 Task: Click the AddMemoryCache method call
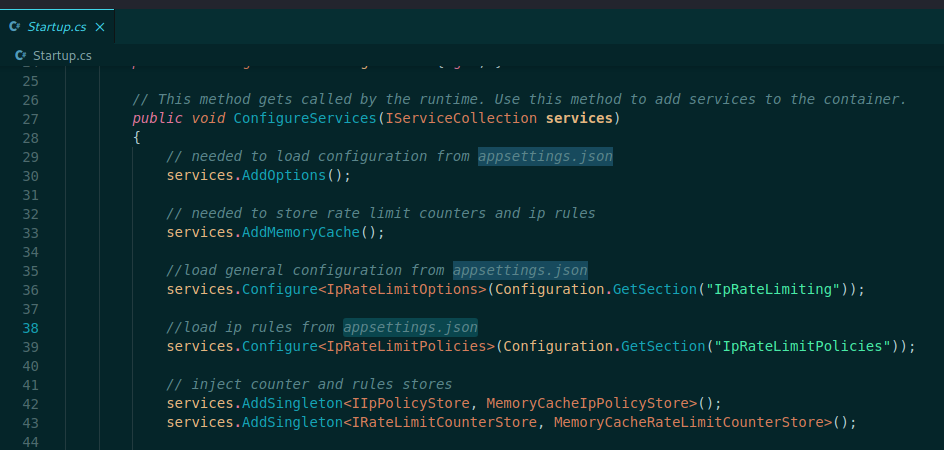[x=300, y=233]
